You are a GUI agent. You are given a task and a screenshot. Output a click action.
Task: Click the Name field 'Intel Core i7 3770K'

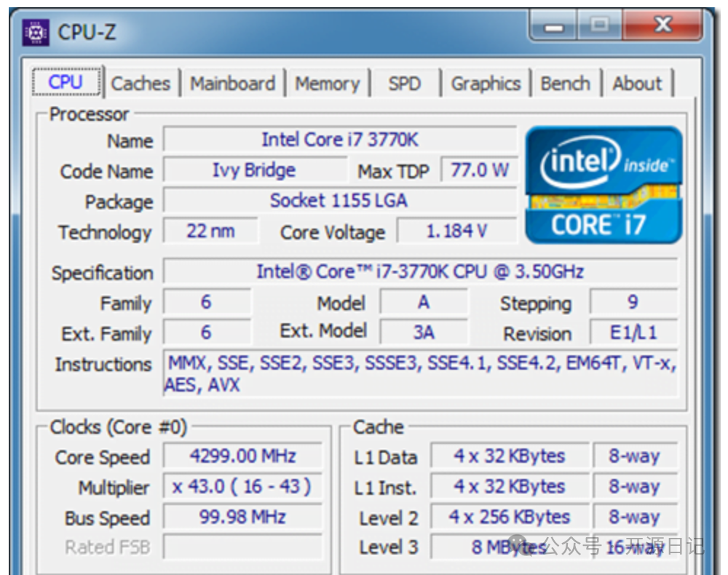[x=340, y=139]
